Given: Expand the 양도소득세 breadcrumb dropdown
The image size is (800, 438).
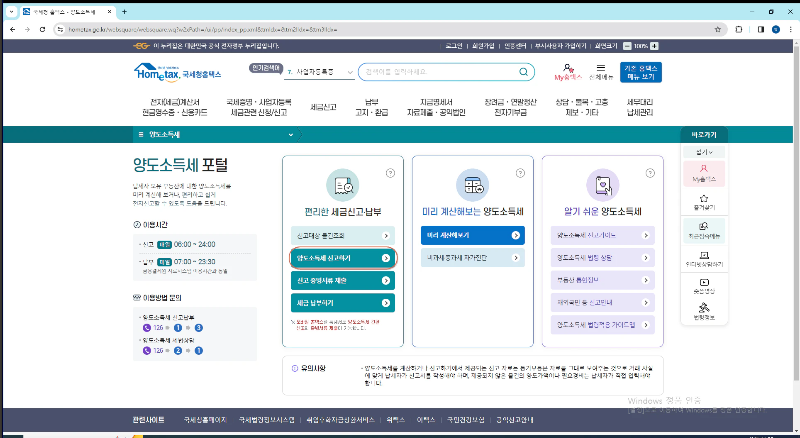Looking at the screenshot, I should click(x=291, y=135).
